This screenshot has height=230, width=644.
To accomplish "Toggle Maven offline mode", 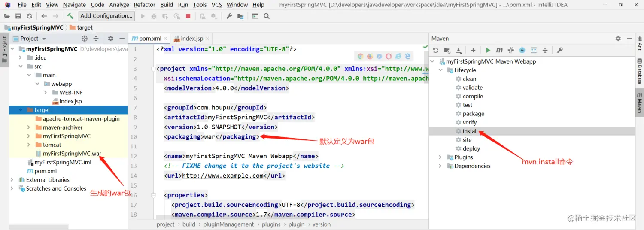I will click(x=511, y=50).
